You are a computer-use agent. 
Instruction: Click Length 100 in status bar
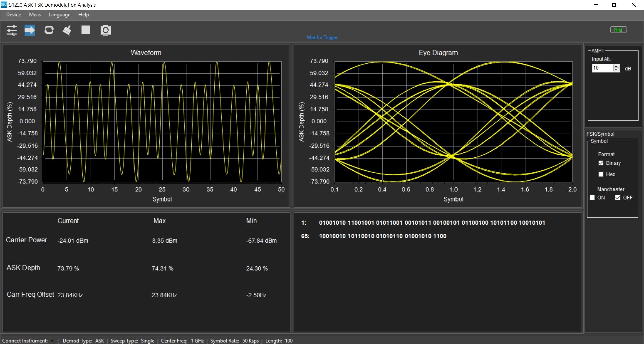(279, 341)
